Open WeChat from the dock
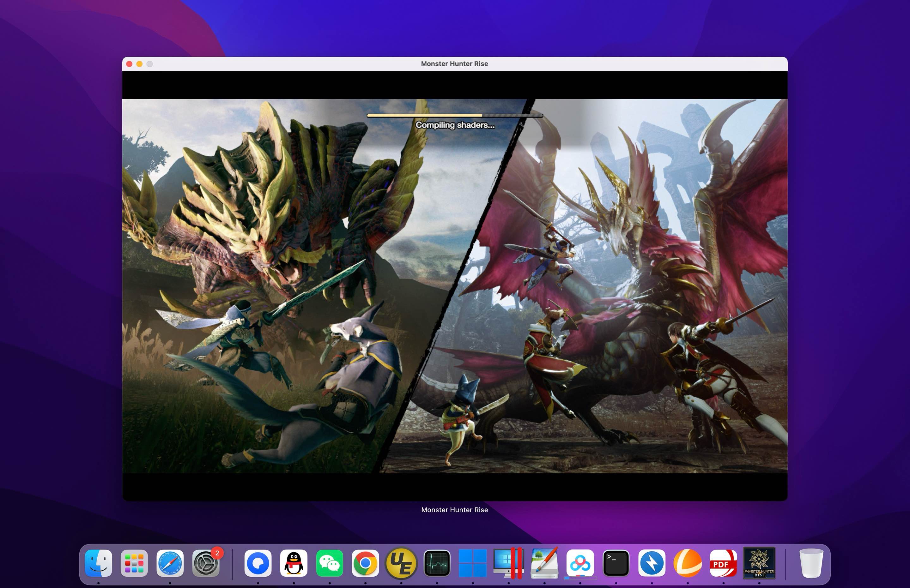The width and height of the screenshot is (910, 588). click(329, 563)
